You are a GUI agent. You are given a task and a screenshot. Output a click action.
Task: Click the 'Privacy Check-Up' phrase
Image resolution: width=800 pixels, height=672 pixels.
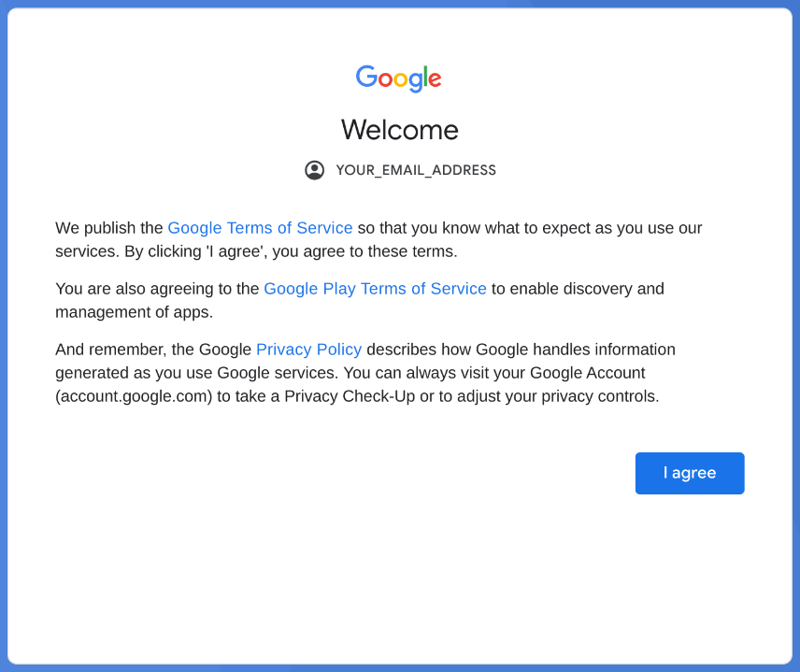click(350, 396)
